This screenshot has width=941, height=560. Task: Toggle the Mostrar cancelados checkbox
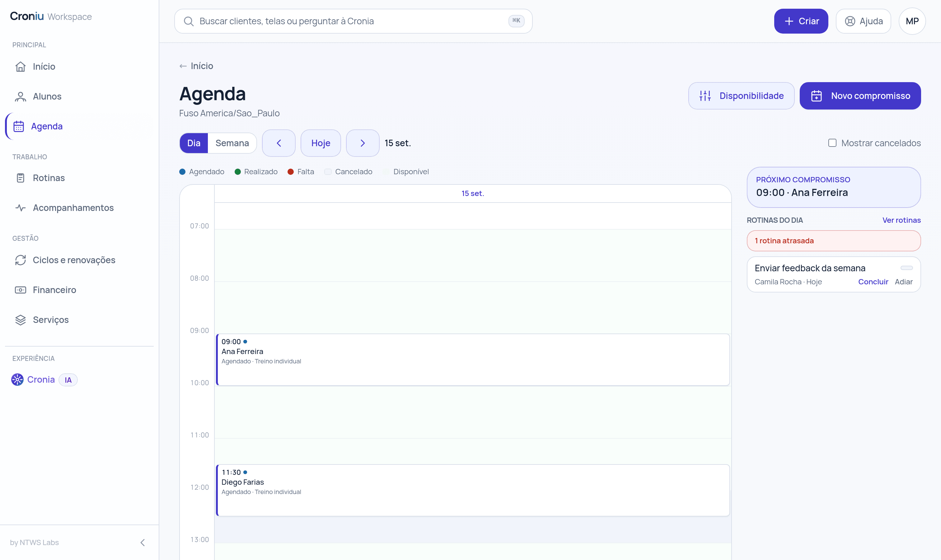click(832, 142)
